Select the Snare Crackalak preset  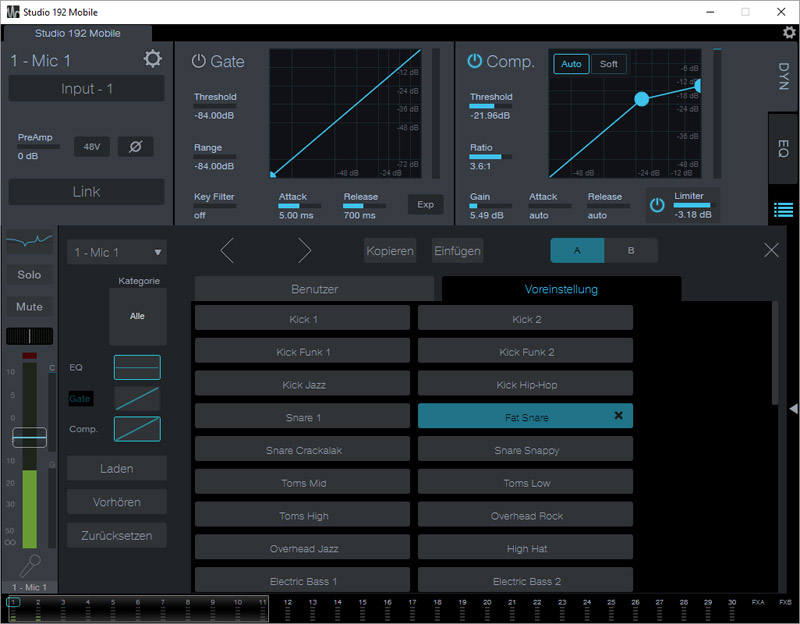(303, 450)
